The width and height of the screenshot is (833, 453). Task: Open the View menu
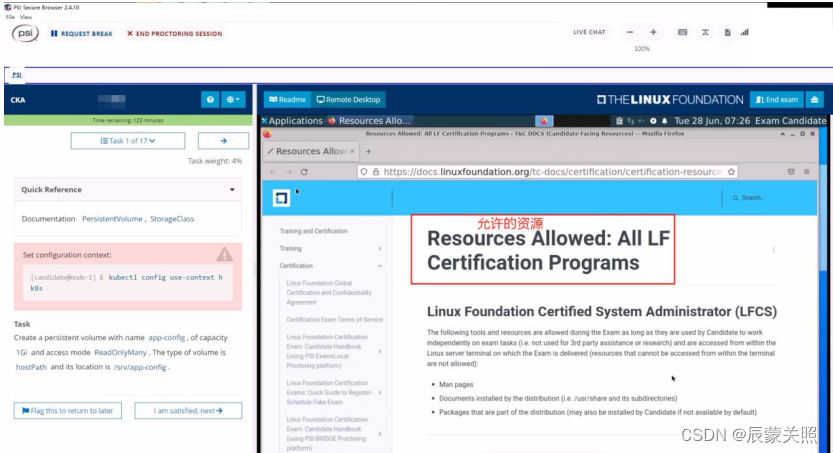click(x=26, y=17)
